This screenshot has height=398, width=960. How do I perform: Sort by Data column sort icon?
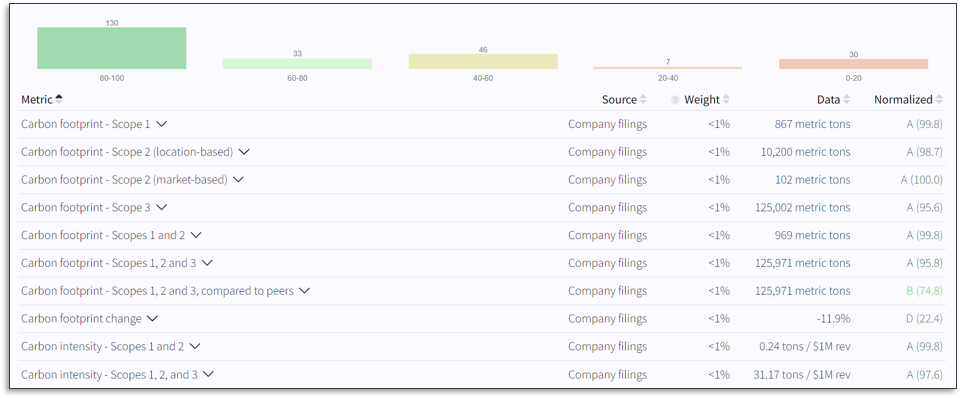click(x=846, y=100)
